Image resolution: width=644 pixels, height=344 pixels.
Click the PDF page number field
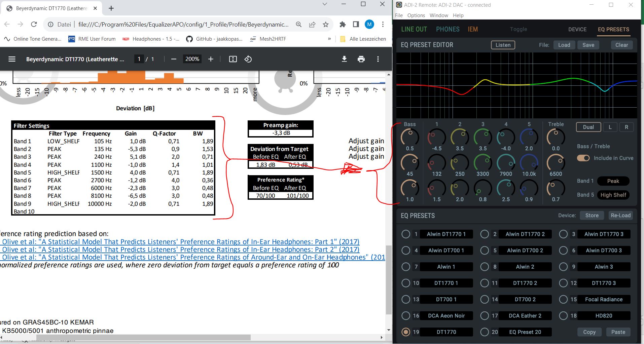139,59
